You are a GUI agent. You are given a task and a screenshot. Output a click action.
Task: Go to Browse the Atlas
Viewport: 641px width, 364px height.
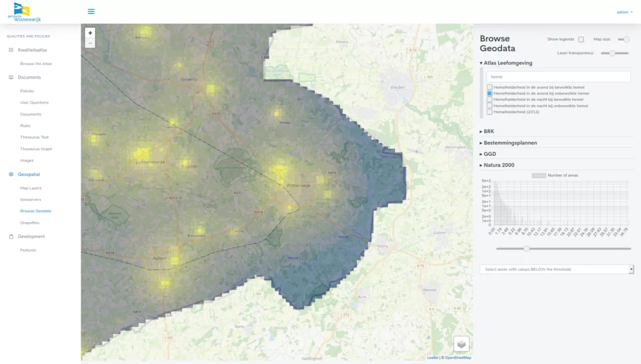click(36, 64)
